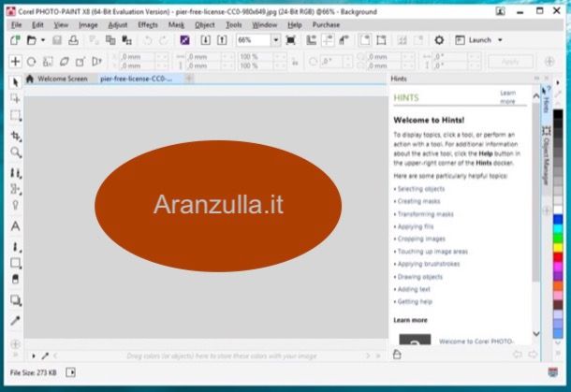Click Learn more beside the HINTS heading
Viewport: 571px width, 392px height.
point(507,97)
